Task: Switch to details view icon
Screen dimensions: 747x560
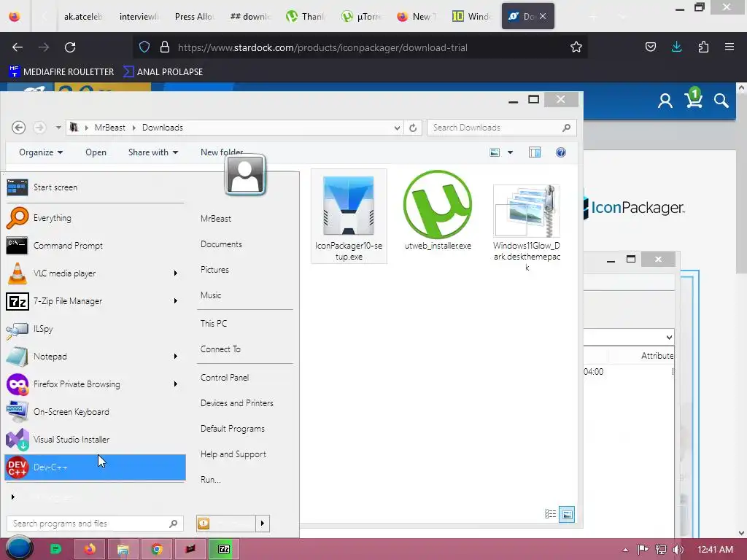Action: 550,514
